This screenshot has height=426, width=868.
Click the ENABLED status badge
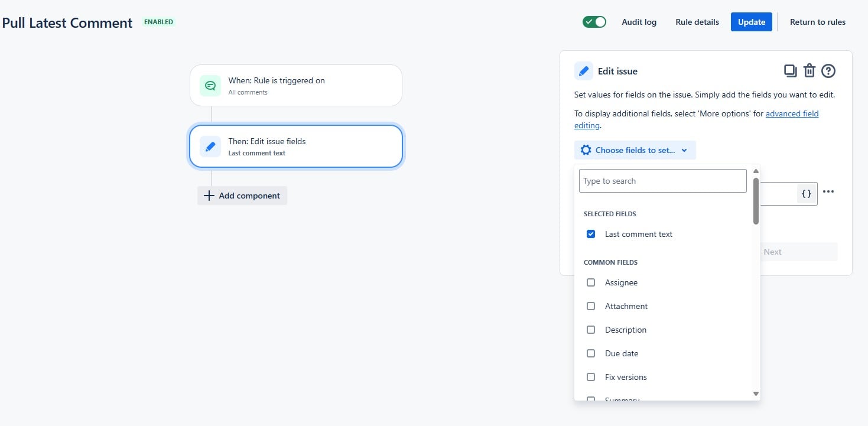159,22
